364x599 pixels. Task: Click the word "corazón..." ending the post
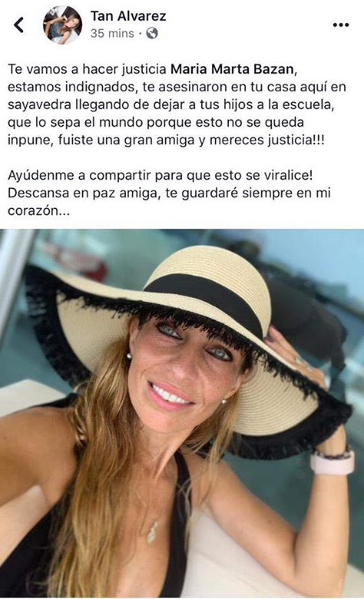point(38,211)
